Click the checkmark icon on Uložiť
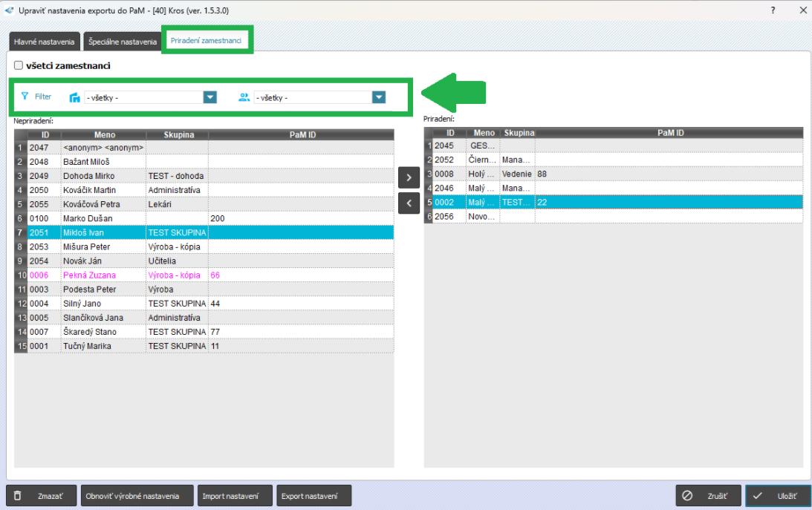This screenshot has width=812, height=510. pos(759,495)
